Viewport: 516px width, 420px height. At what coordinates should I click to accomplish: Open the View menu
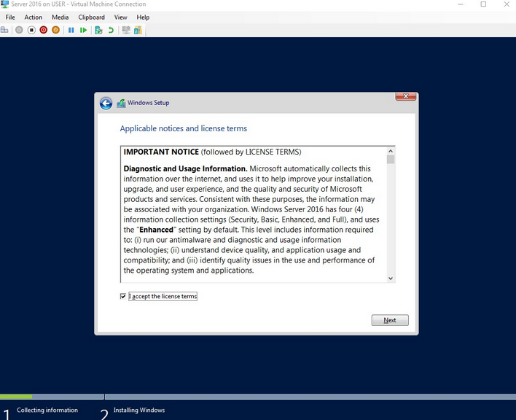tap(121, 17)
